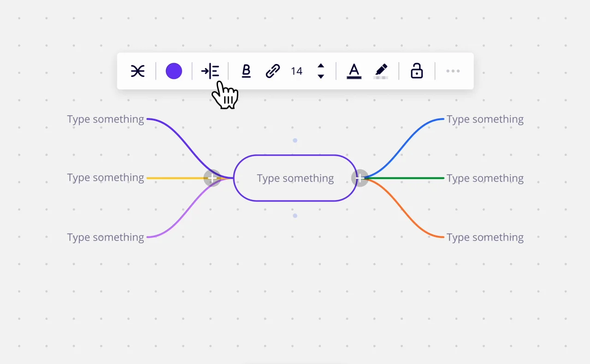Select the upper-right node on the blue branch

(485, 119)
